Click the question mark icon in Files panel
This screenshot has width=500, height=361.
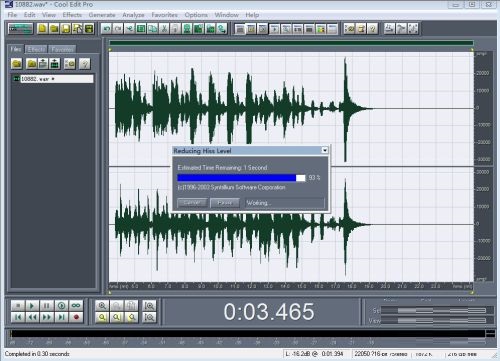coord(85,63)
